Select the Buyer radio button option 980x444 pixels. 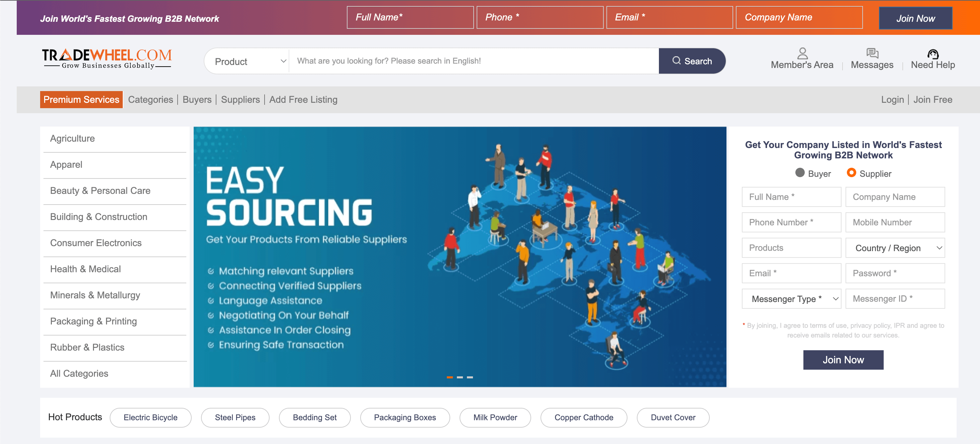click(x=799, y=173)
